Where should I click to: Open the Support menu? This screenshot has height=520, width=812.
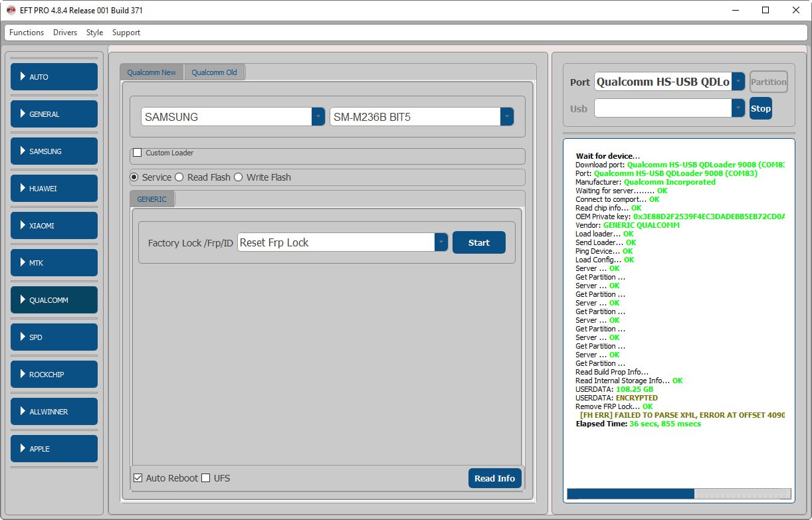(x=126, y=33)
